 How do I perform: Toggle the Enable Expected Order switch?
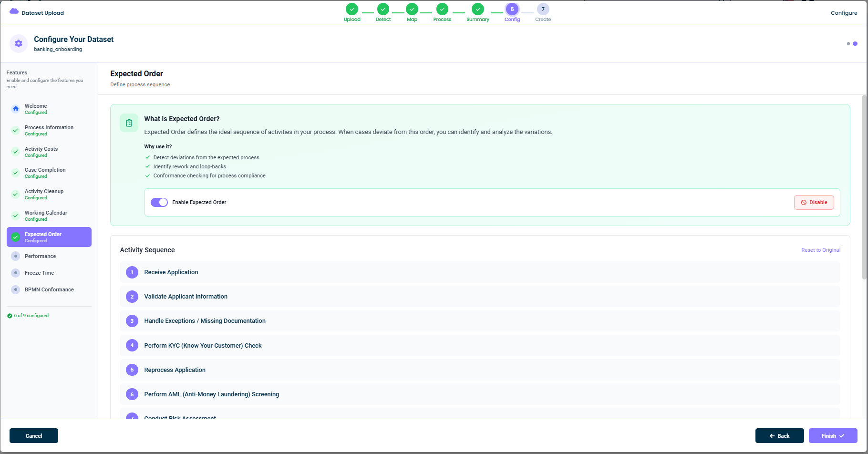click(159, 202)
